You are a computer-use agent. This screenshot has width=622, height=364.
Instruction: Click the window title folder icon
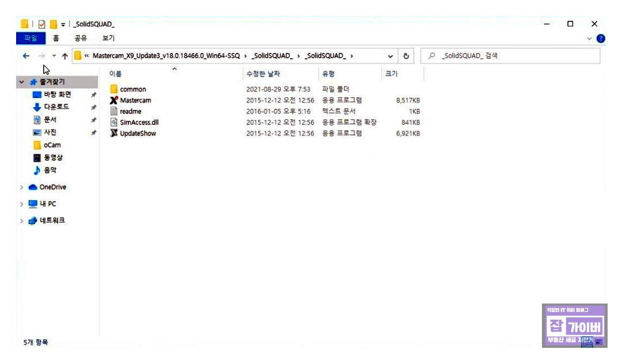point(25,24)
